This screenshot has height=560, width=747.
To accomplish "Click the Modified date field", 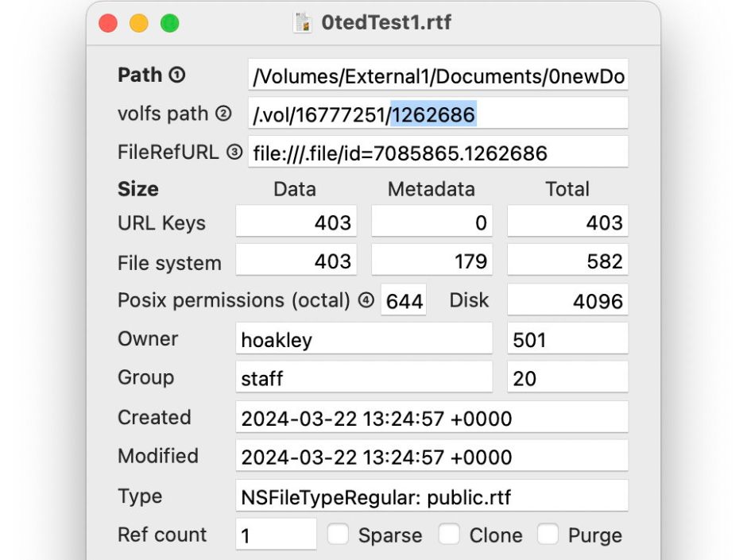I will pos(432,457).
